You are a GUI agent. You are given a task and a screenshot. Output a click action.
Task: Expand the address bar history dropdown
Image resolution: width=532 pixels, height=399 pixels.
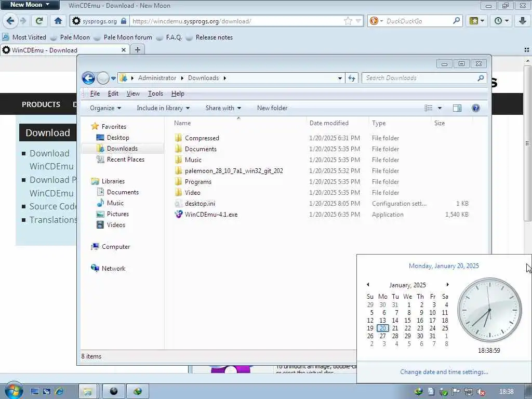[x=340, y=78]
